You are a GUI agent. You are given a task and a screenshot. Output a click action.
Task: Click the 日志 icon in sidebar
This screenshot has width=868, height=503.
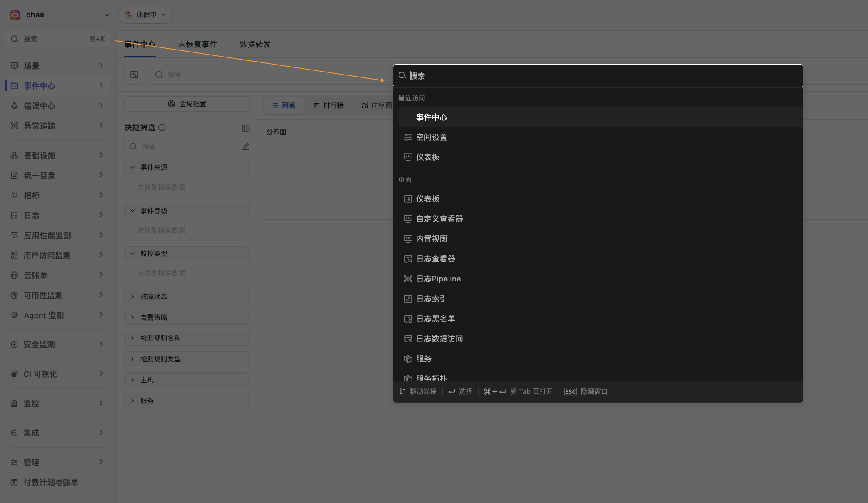tap(14, 215)
